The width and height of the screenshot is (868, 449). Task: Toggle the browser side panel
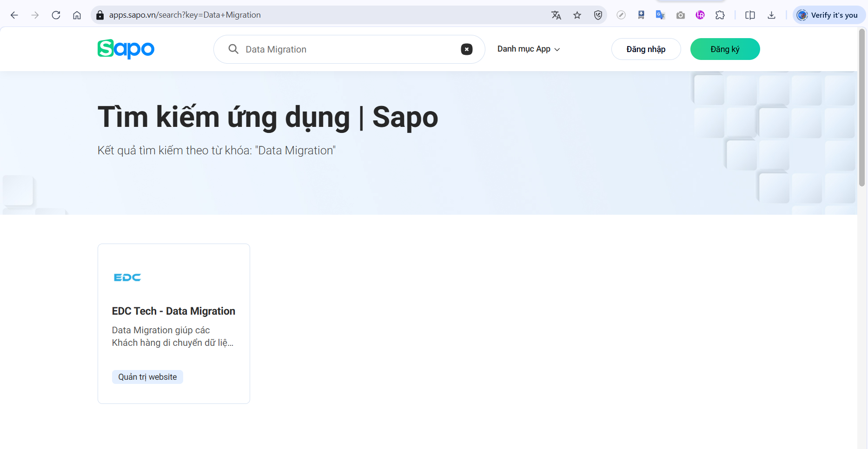[x=750, y=15]
